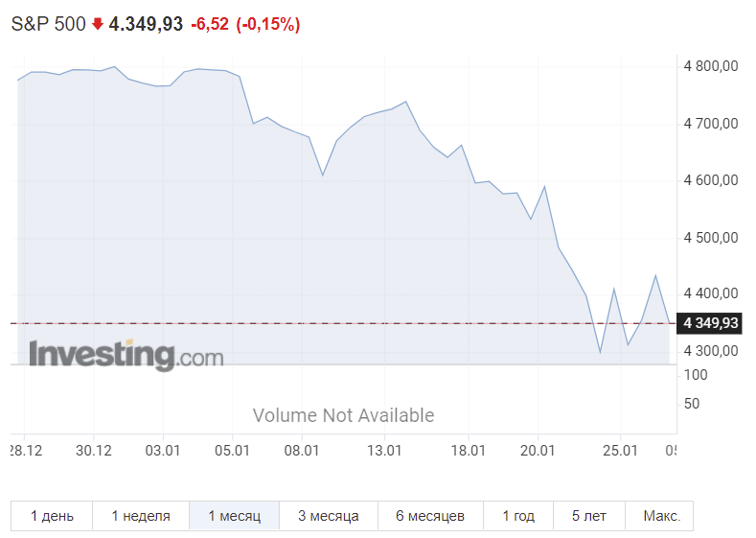Click the Investing.com watermark logo
This screenshot has width=756, height=538.
click(x=126, y=355)
